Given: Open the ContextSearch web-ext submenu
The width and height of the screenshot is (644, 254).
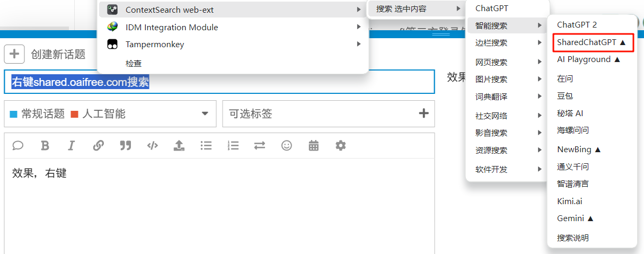Looking at the screenshot, I should (233, 10).
